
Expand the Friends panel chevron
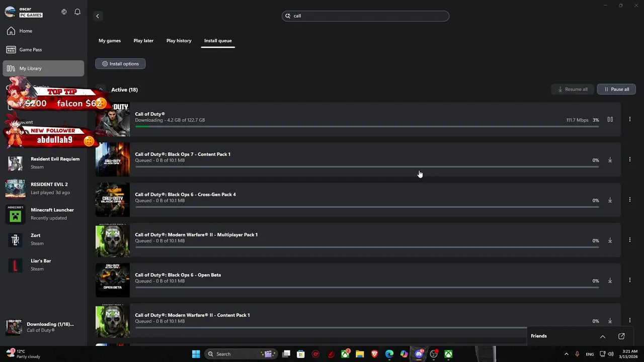[602, 336]
